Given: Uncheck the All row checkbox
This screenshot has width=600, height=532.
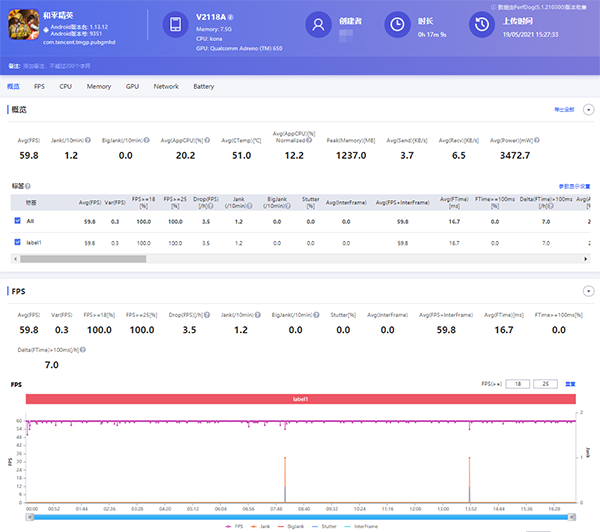Looking at the screenshot, I should (17, 220).
